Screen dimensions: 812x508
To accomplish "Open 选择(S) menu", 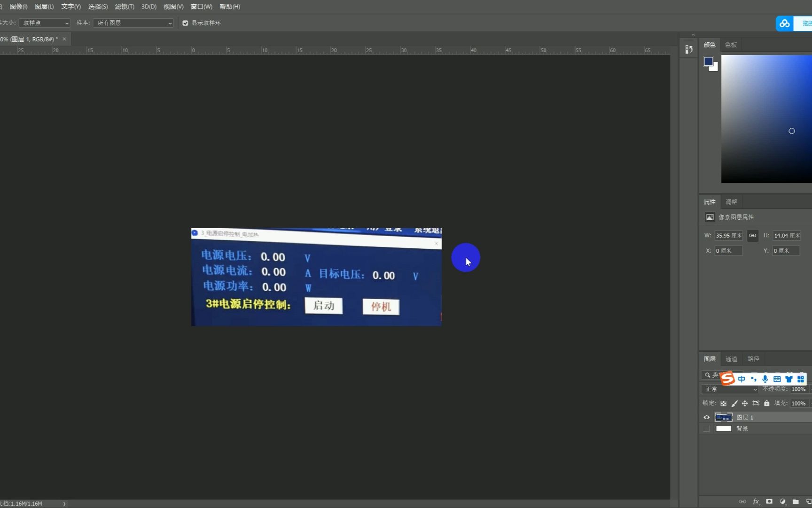I will (x=98, y=7).
